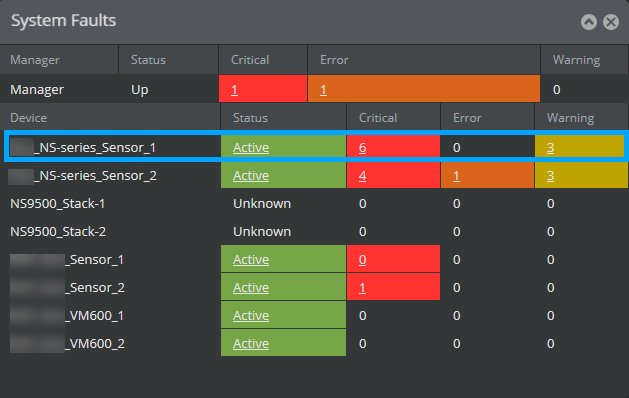This screenshot has width=629, height=398.
Task: Click warning count 0 for _VM600_2
Action: tap(550, 344)
